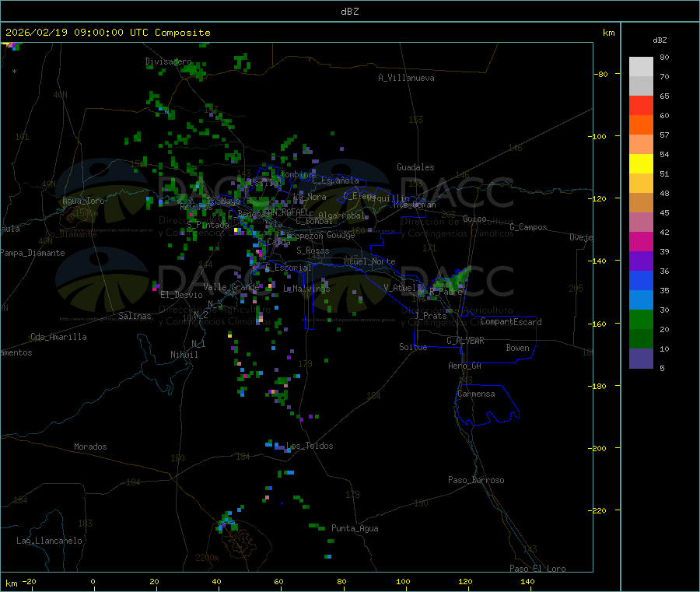Click the 140 tick on horizontal km axis
The width and height of the screenshot is (700, 592).
point(527,581)
